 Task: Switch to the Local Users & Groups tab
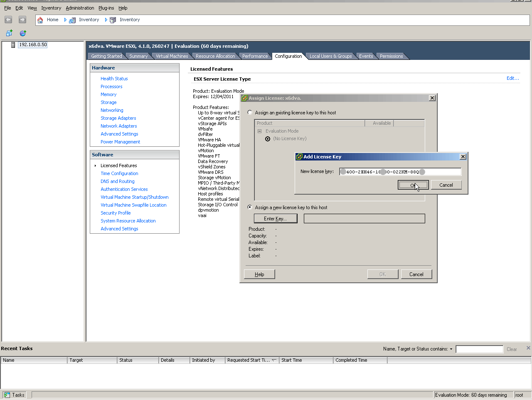coord(331,56)
